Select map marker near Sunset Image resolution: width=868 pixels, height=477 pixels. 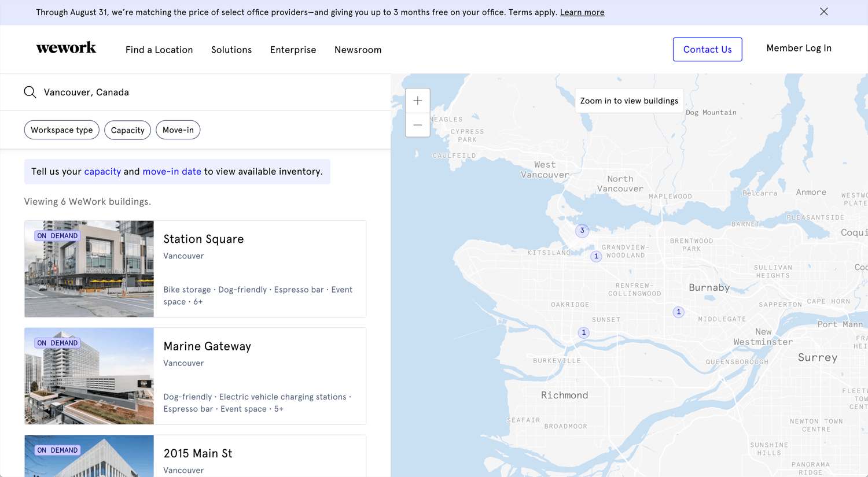pos(584,332)
